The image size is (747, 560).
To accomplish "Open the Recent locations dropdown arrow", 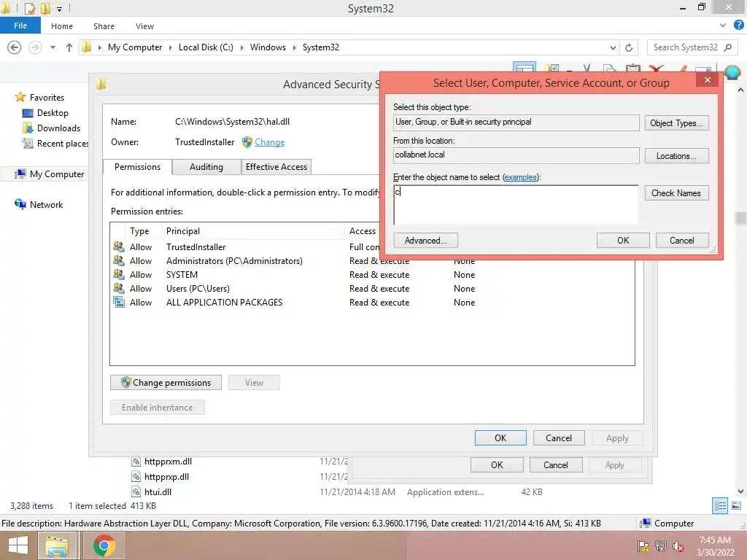I will pos(53,47).
